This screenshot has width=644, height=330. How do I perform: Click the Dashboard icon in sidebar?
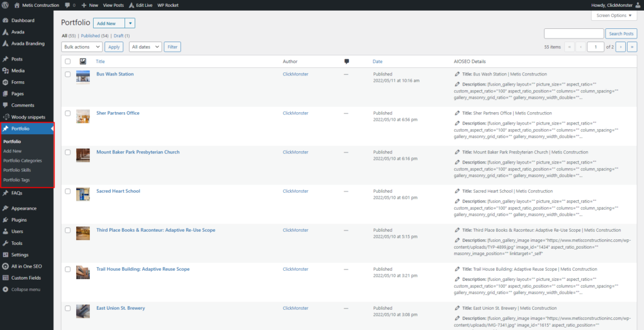click(5, 20)
